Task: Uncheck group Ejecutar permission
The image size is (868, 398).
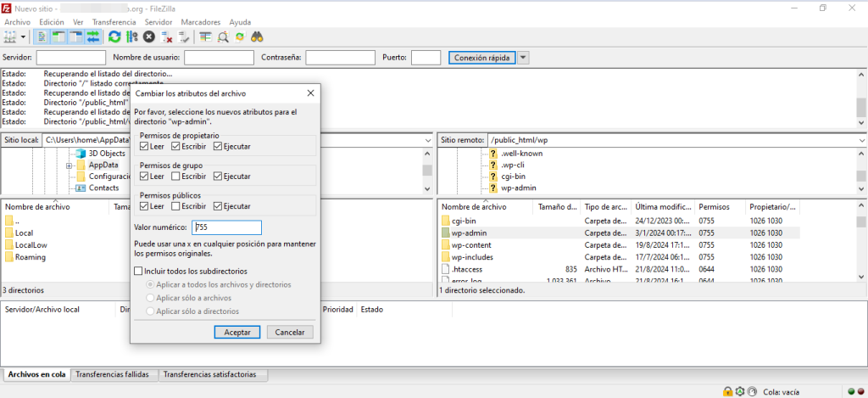Action: click(x=217, y=177)
